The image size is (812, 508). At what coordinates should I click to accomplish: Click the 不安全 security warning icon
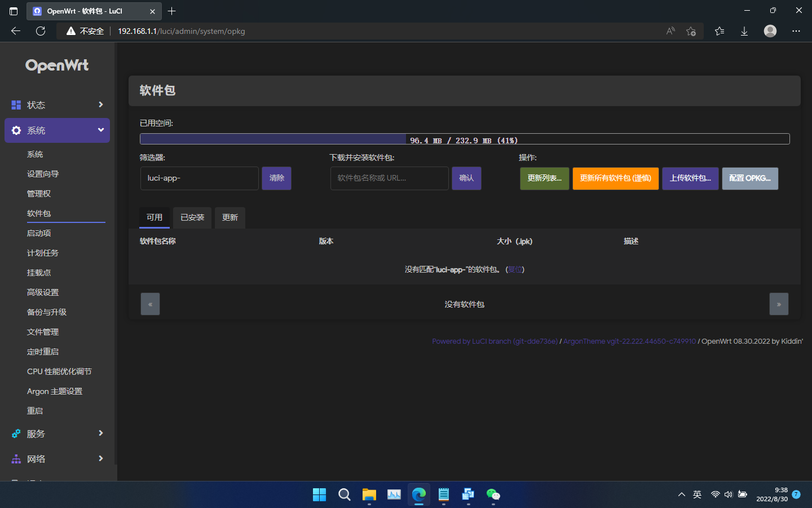71,31
